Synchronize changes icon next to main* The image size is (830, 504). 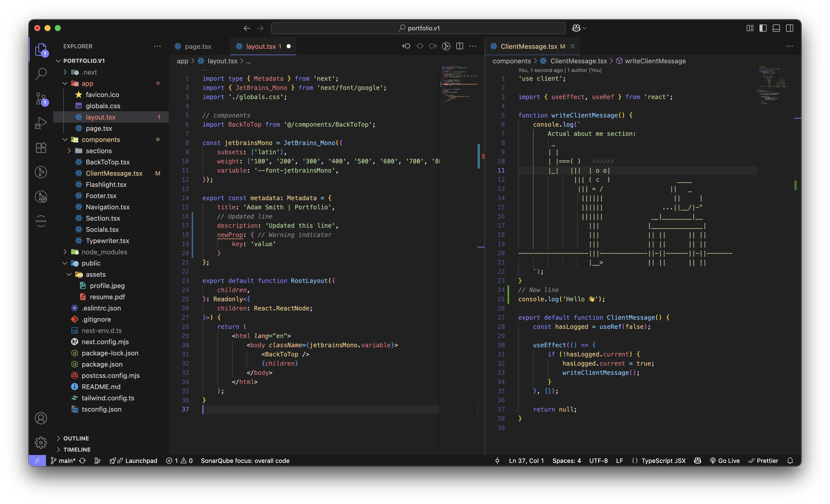pos(83,461)
